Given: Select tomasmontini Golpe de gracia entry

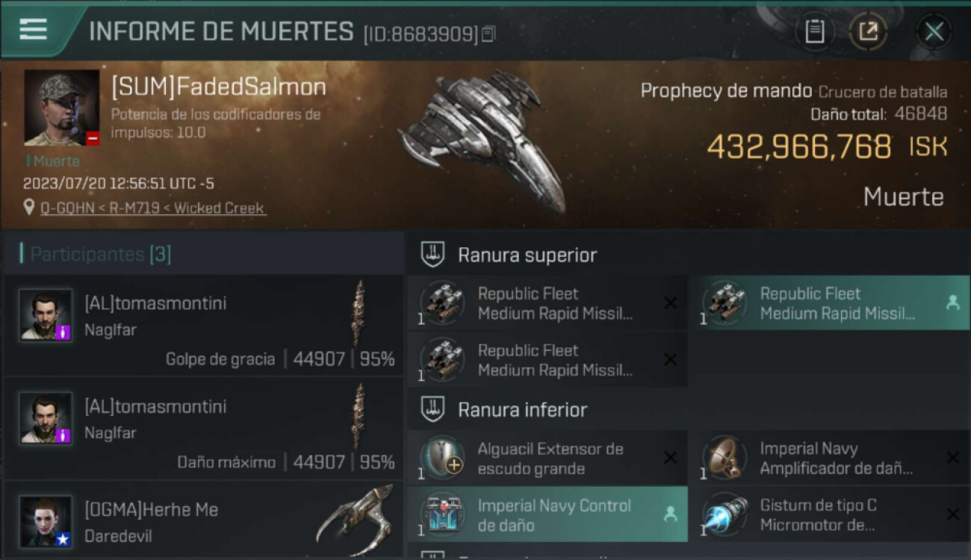Looking at the screenshot, I should point(204,326).
